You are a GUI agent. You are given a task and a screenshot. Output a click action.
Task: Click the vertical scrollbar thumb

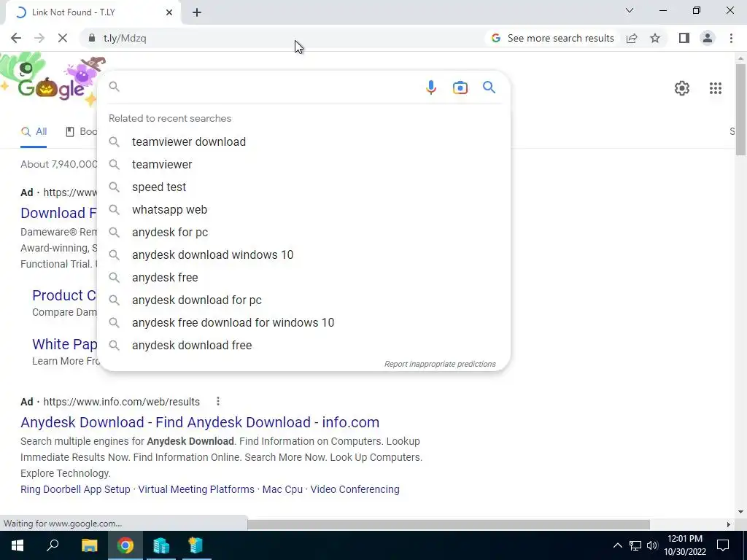[x=741, y=109]
